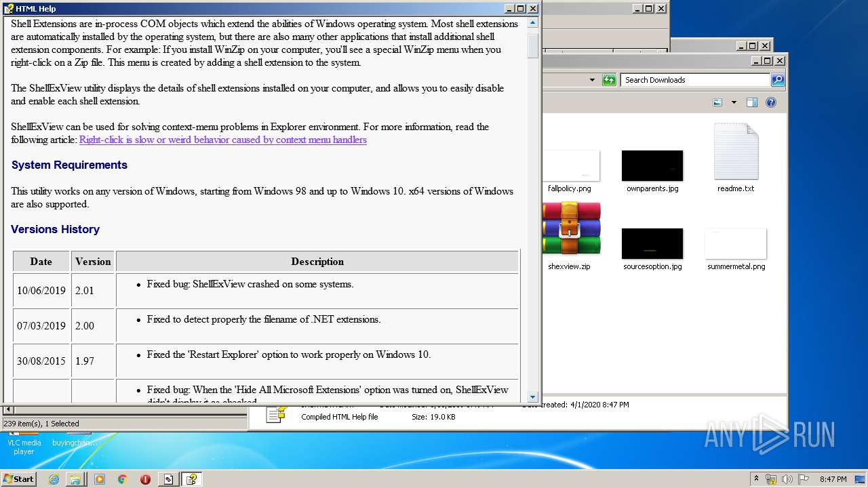Image resolution: width=868 pixels, height=488 pixels.
Task: Switch to the HTML Help taskbar button
Action: (191, 479)
